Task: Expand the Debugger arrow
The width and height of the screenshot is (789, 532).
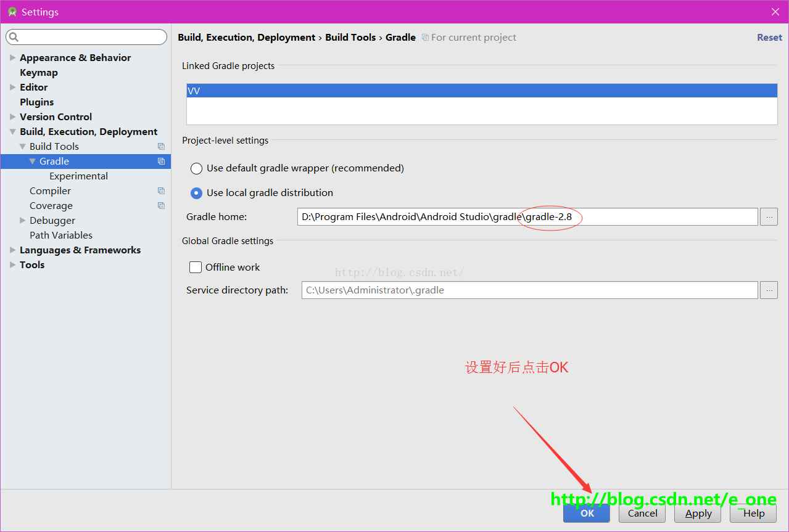Action: (23, 220)
